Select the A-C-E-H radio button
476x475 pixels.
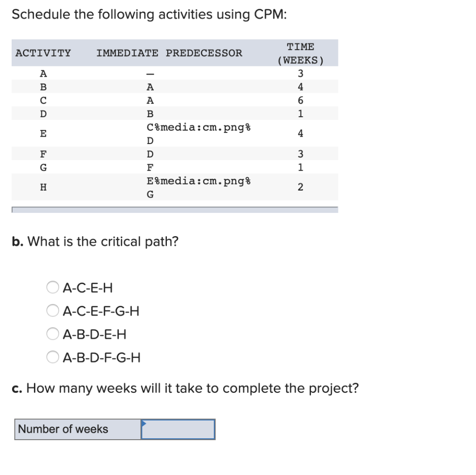(53, 287)
